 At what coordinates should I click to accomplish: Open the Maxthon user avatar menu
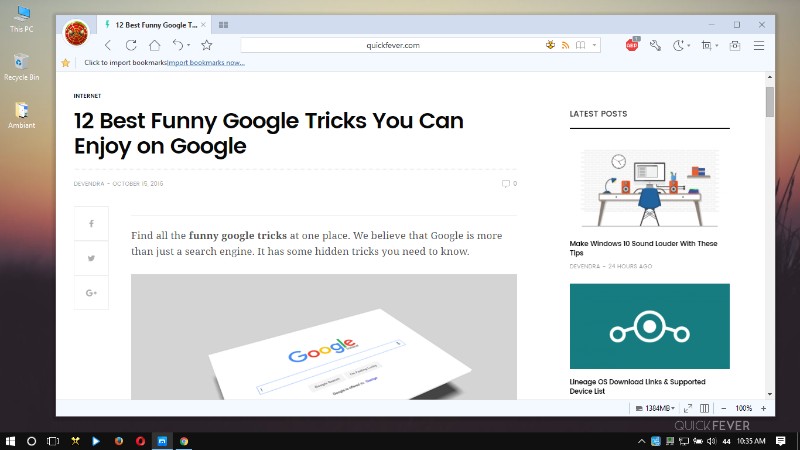click(76, 33)
